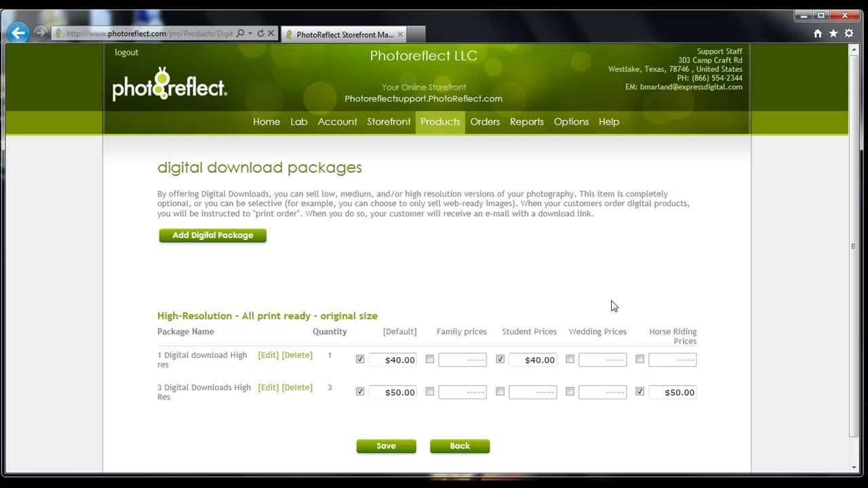The image size is (868, 488).
Task: Click the address bar search magnifier icon
Action: click(240, 33)
